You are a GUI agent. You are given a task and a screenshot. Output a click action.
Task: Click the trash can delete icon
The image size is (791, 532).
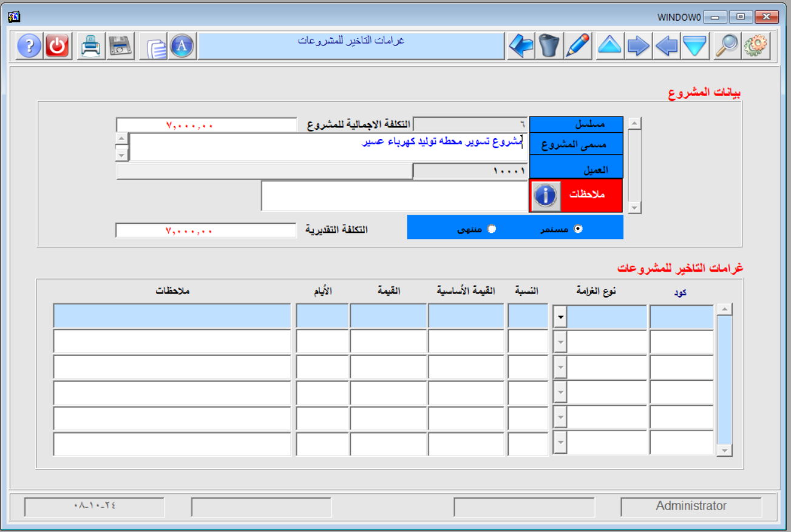[549, 46]
